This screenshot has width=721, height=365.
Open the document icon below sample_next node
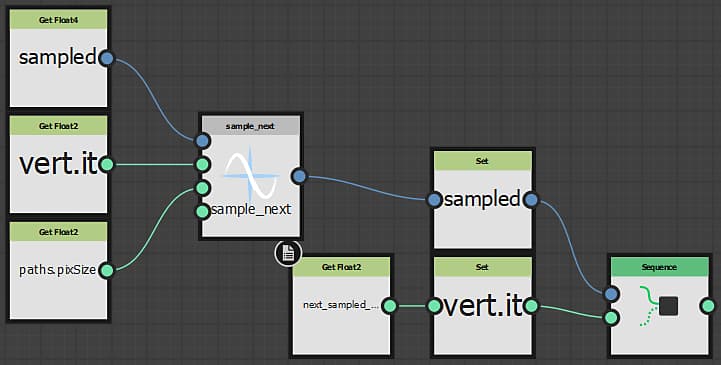click(288, 252)
